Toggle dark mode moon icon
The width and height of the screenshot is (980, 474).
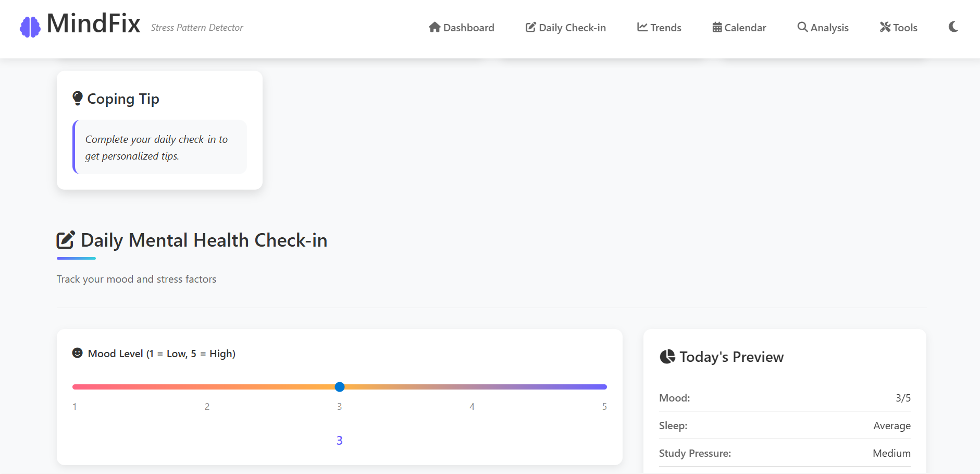coord(953,27)
